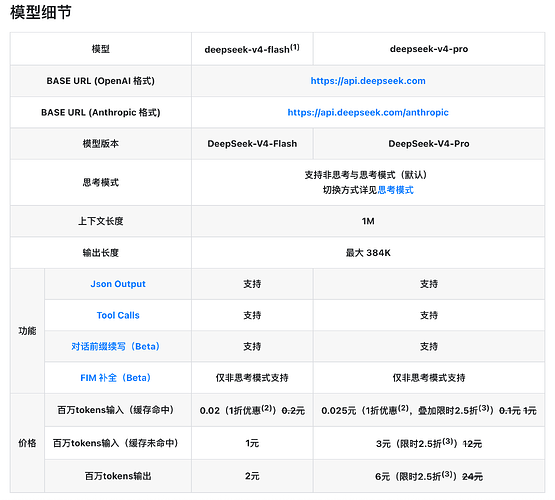This screenshot has width=555, height=500.
Task: Open the Tool Calls feature link
Action: [118, 315]
